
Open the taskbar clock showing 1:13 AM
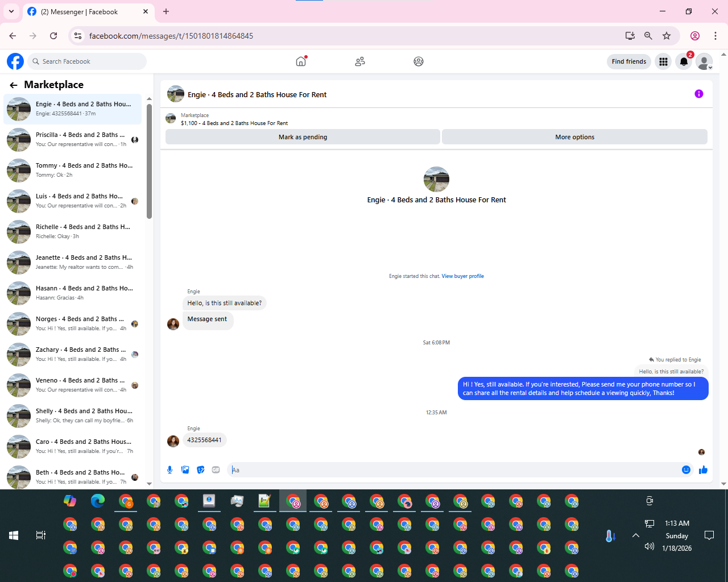[677, 535]
